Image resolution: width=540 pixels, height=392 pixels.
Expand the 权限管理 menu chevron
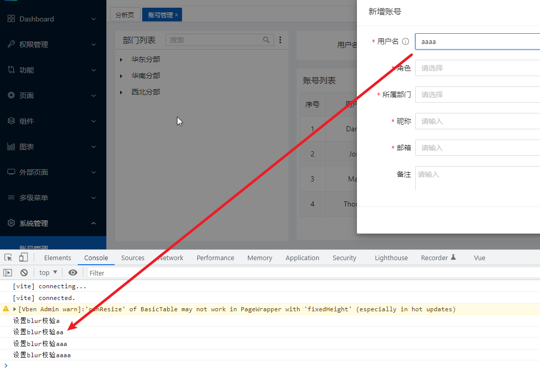point(94,44)
